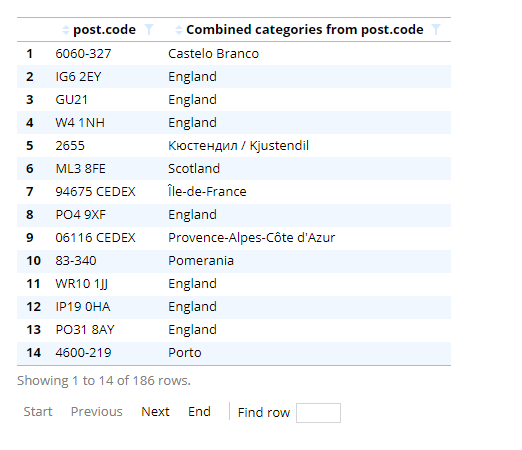Screen dimensions: 522x450
Task: Focus the Find row input box
Action: click(318, 413)
